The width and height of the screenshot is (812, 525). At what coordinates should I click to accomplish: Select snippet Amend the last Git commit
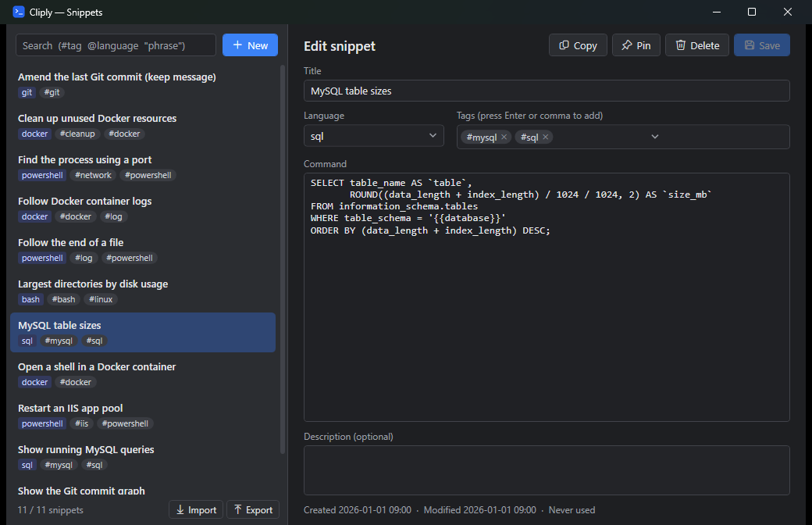click(143, 84)
